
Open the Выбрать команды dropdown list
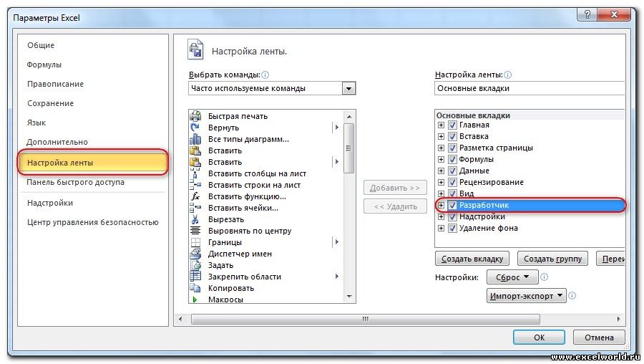point(348,89)
